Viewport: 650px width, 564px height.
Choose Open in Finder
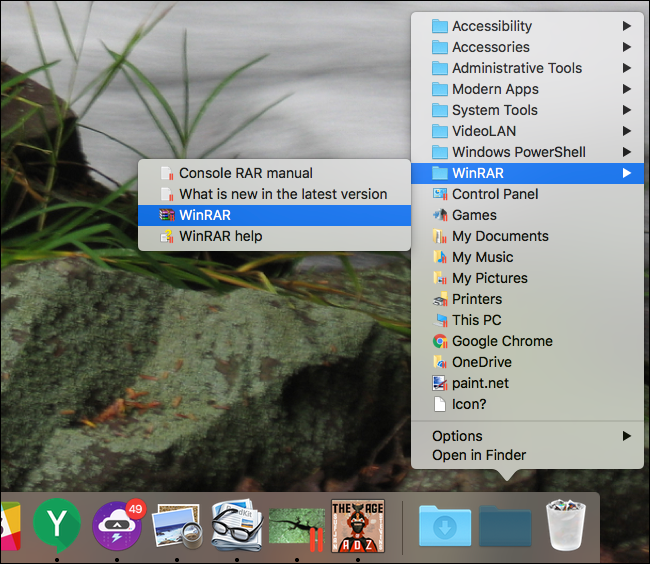point(527,455)
